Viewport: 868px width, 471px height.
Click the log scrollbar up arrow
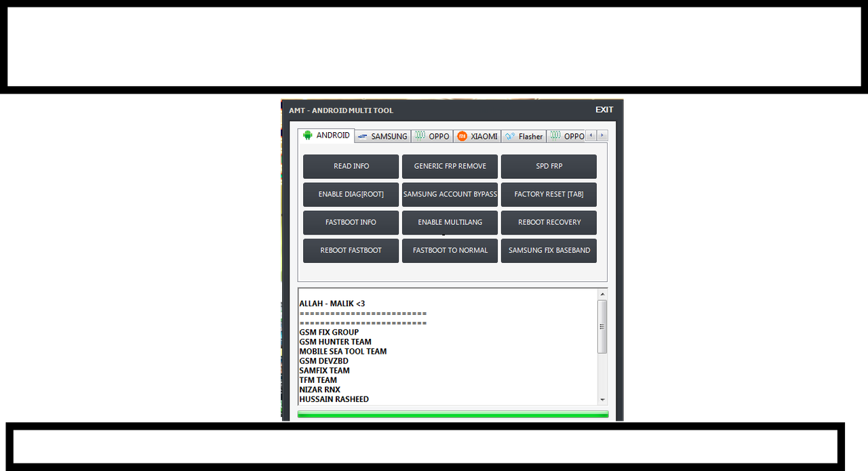coord(602,294)
